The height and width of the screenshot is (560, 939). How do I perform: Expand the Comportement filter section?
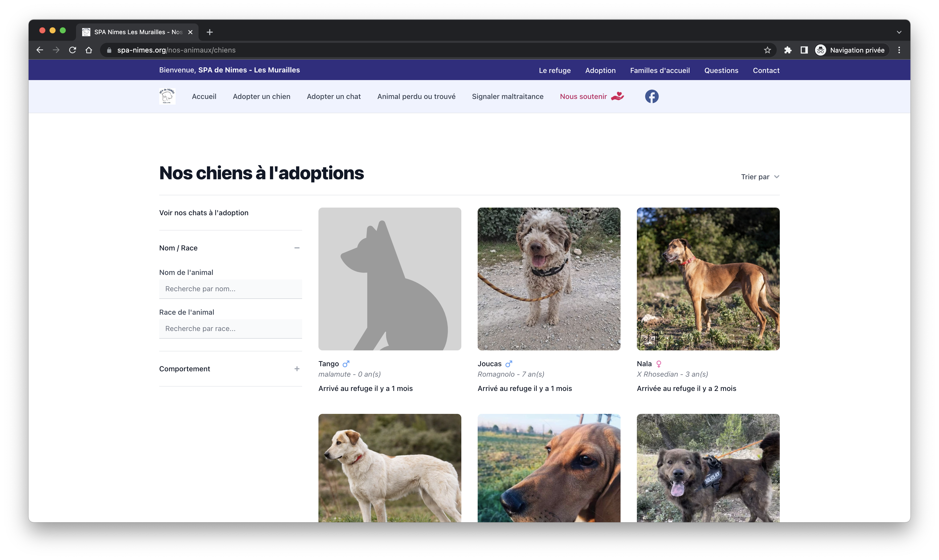297,369
